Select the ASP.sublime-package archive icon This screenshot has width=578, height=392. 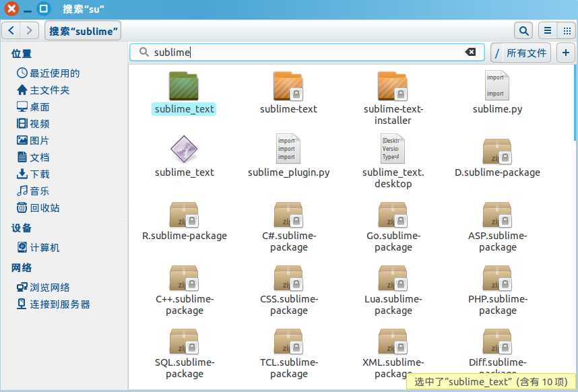click(497, 215)
